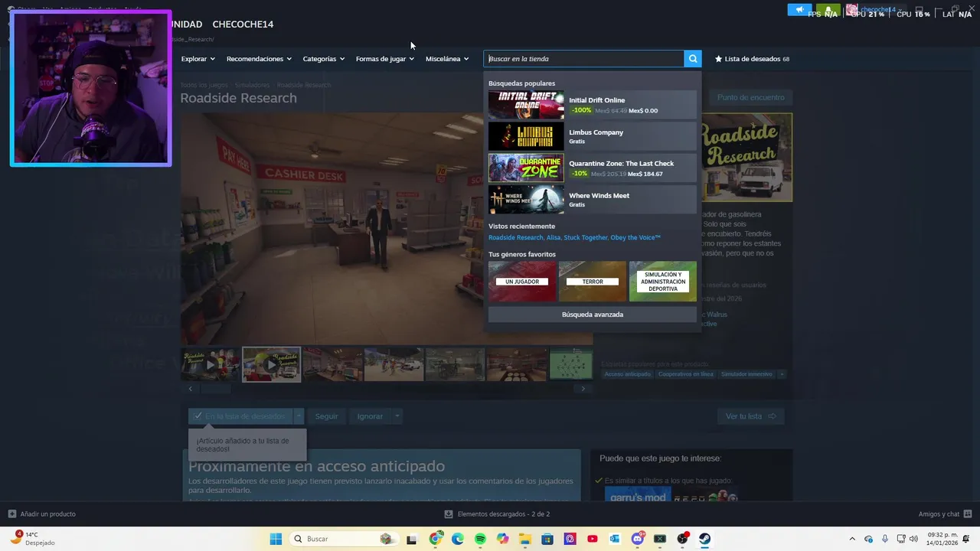Click the wishlist star icon
Screen dimensions: 980x551
718,59
